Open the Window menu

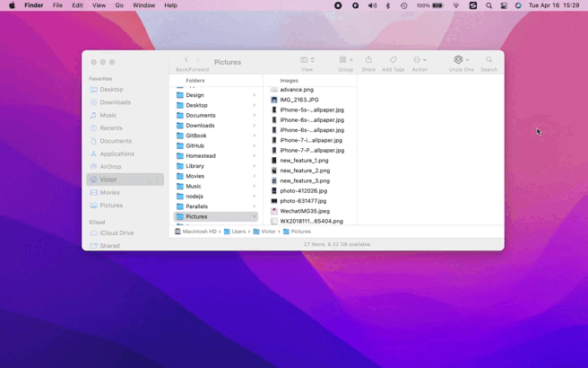click(x=144, y=5)
